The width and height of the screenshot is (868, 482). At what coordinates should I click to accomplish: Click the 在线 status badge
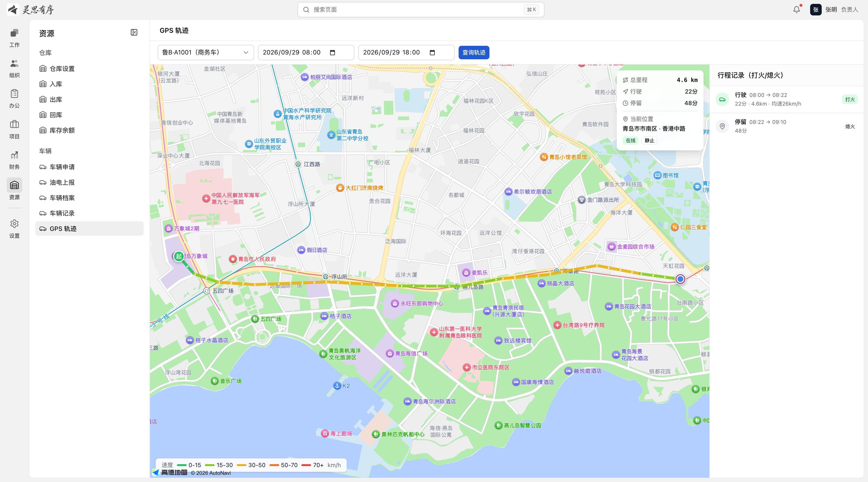(630, 141)
